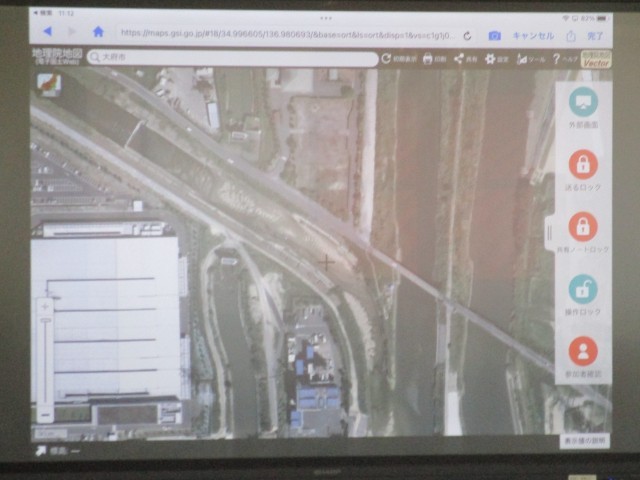The image size is (640, 480).
Task: Switch to the 地理院地図 Vector badge
Action: (596, 60)
